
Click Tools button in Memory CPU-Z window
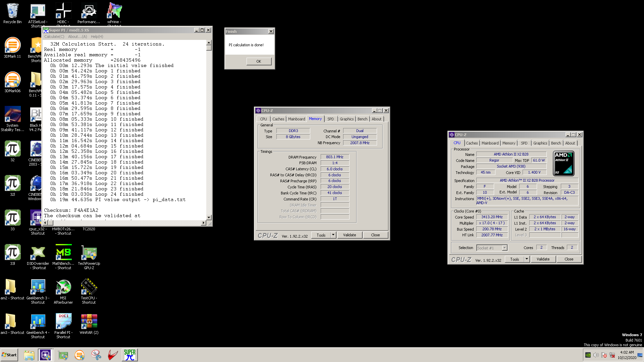(x=321, y=235)
